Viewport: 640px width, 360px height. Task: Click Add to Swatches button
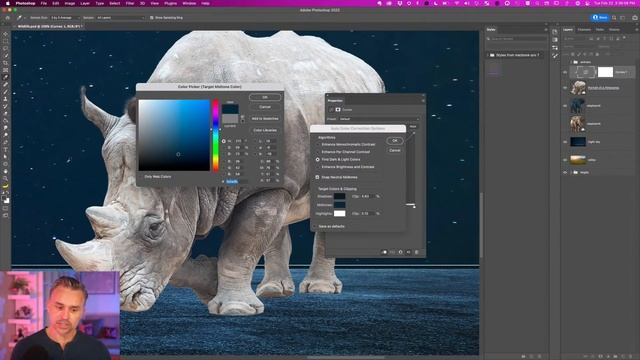(265, 118)
